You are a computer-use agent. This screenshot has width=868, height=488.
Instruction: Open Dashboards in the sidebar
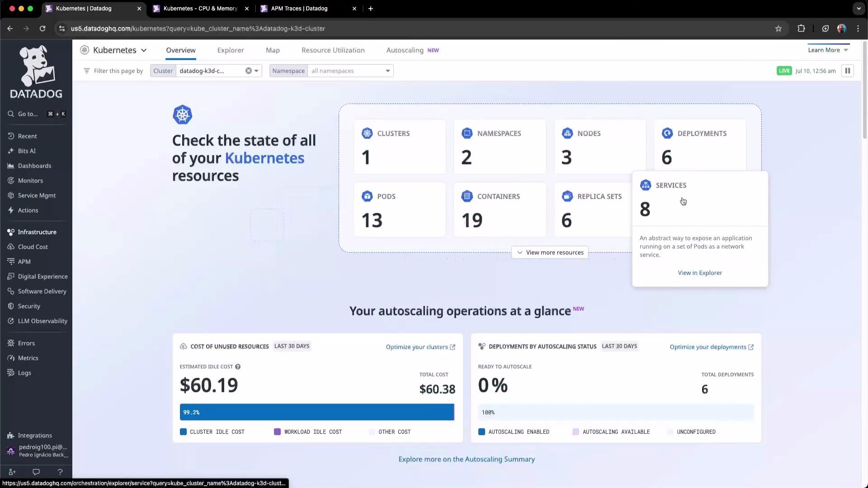[x=34, y=166]
